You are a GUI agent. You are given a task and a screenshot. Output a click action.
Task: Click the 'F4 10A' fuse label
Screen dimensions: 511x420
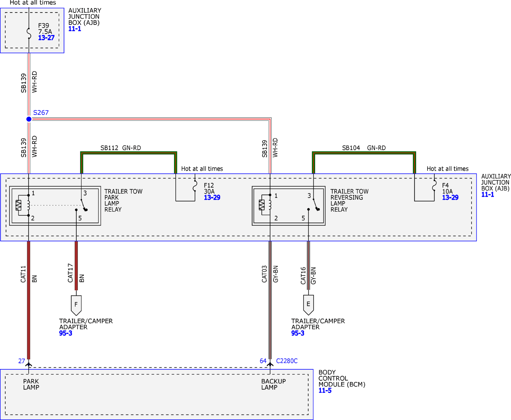coord(447,188)
